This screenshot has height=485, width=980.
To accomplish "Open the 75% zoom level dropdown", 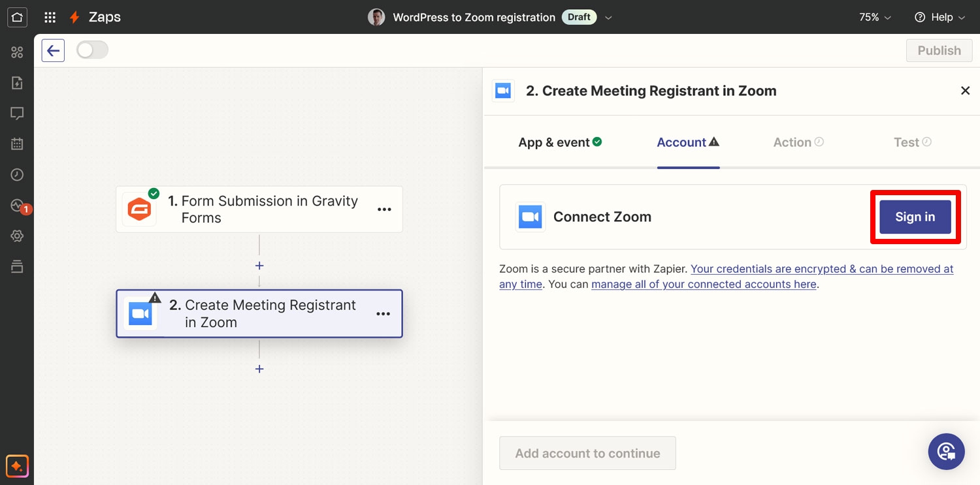I will click(875, 18).
